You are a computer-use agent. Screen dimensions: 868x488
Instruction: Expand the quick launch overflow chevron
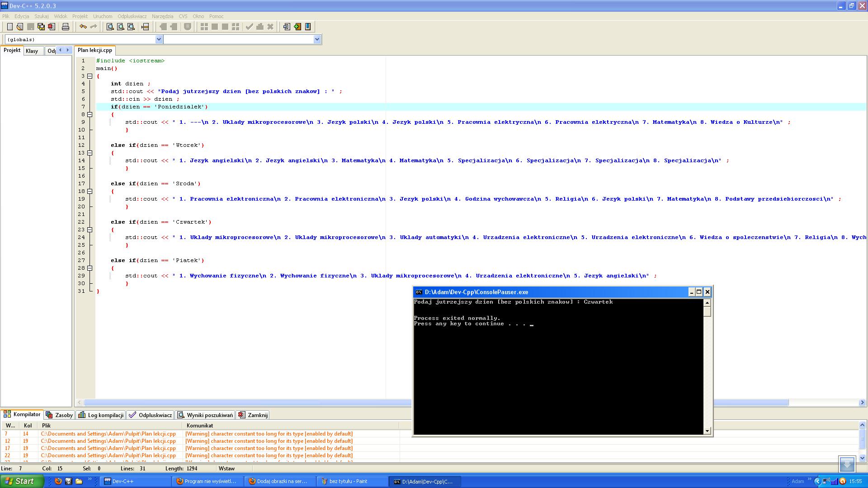[x=90, y=480]
